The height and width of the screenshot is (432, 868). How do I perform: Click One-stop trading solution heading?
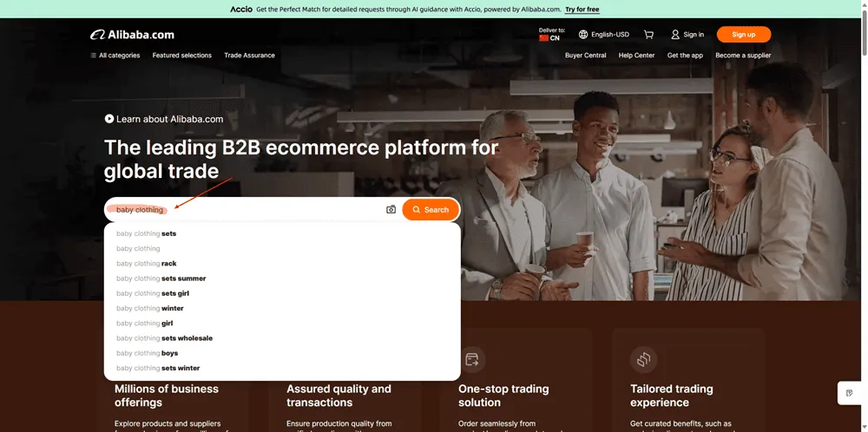click(503, 396)
